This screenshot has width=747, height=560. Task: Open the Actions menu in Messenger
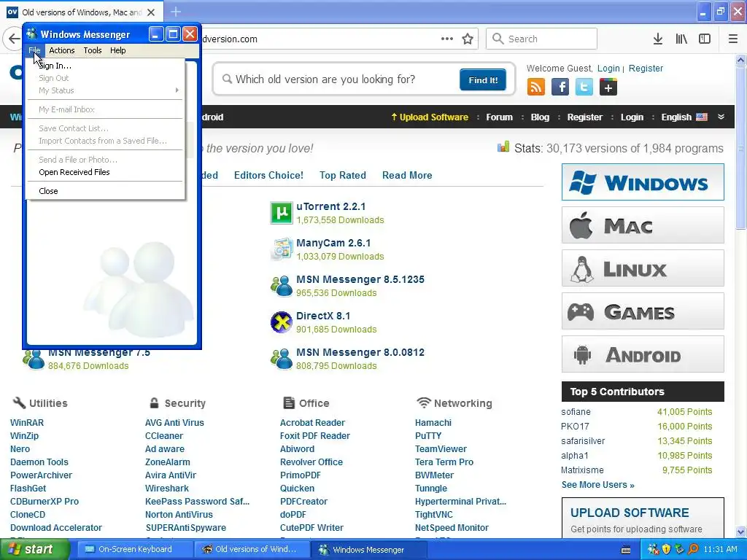tap(62, 50)
